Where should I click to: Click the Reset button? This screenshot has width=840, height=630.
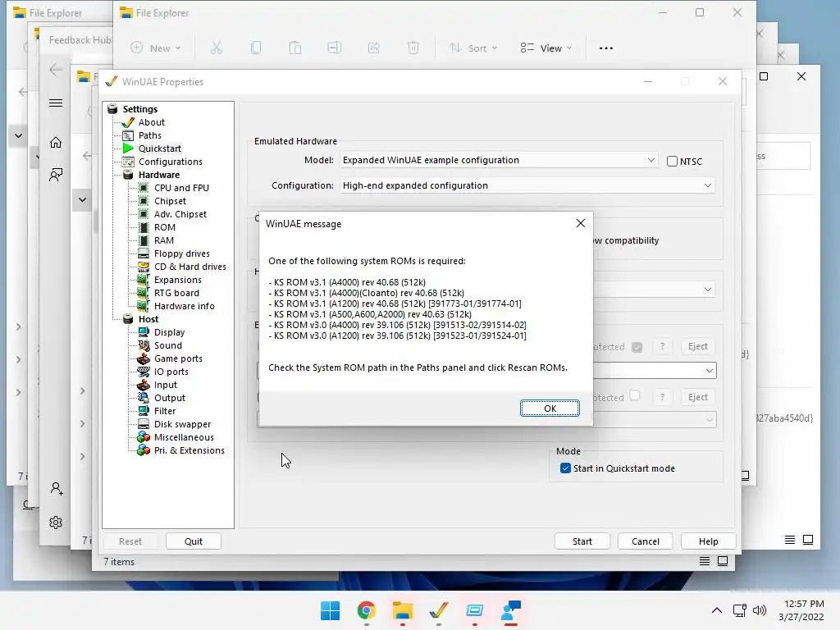click(x=130, y=541)
